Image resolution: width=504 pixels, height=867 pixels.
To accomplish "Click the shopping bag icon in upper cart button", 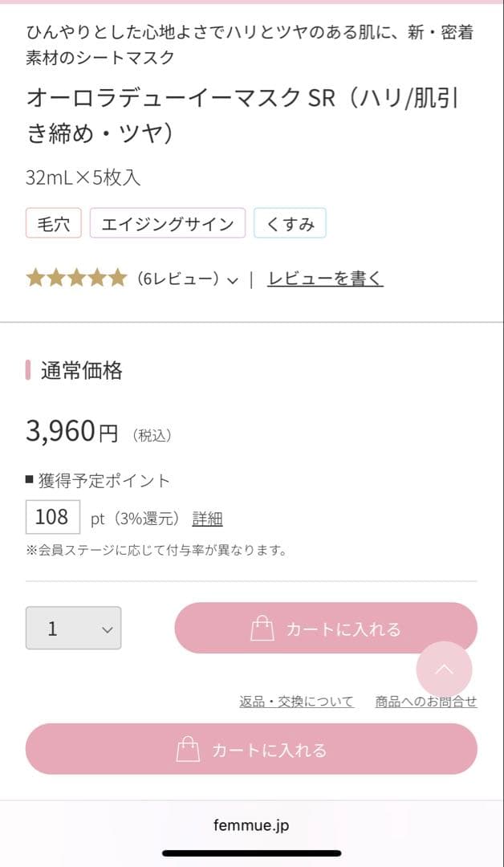I will point(262,629).
